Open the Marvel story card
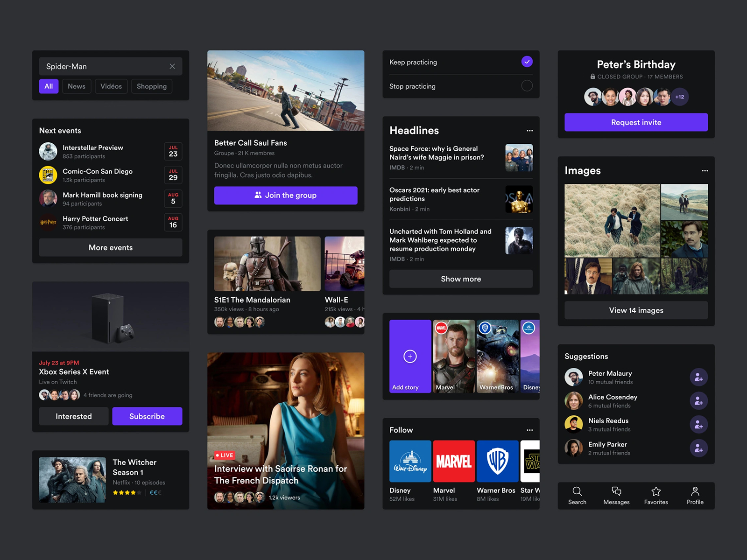747x560 pixels. click(454, 357)
